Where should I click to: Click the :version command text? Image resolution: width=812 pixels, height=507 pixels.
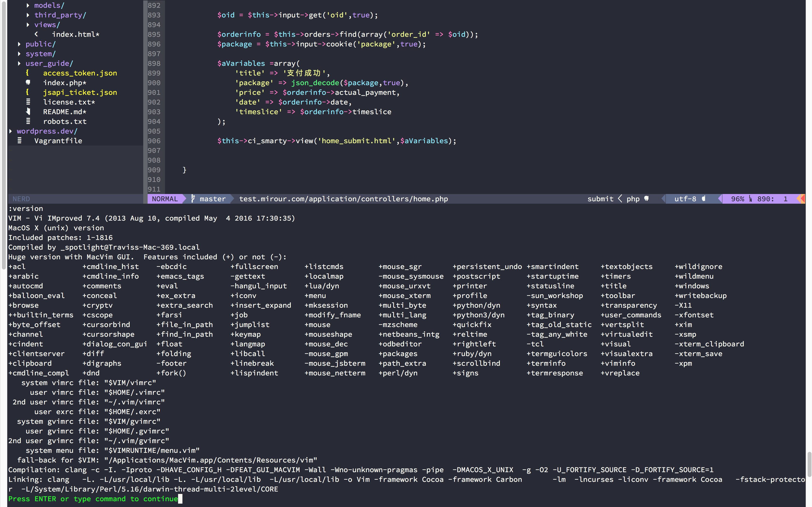[25, 209]
